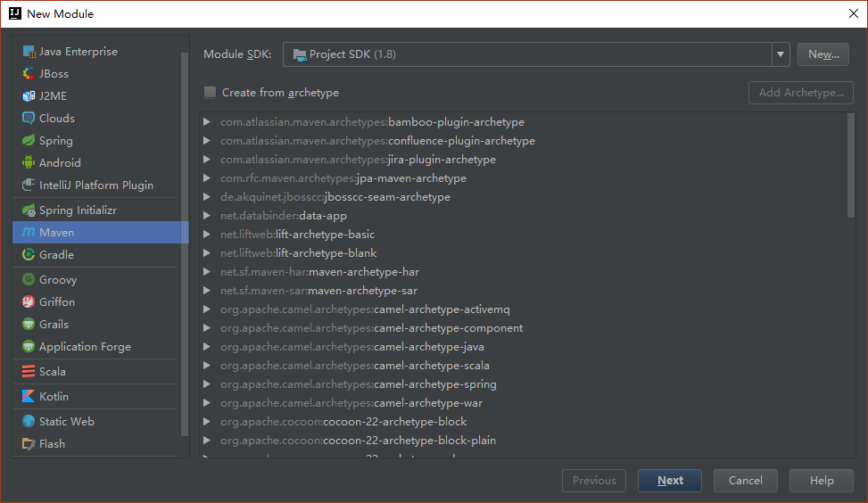This screenshot has height=503, width=868.
Task: Click the Cancel button
Action: click(x=745, y=481)
